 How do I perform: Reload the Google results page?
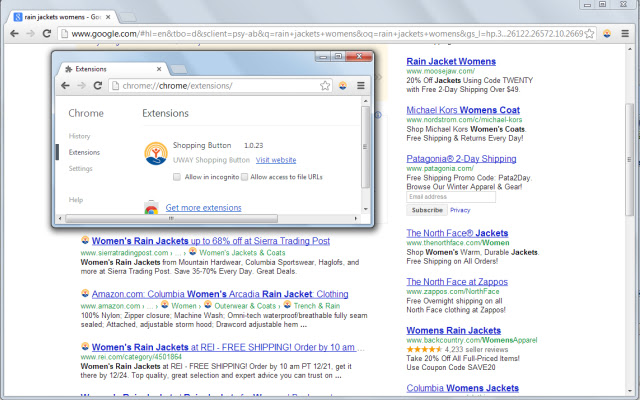[47, 33]
